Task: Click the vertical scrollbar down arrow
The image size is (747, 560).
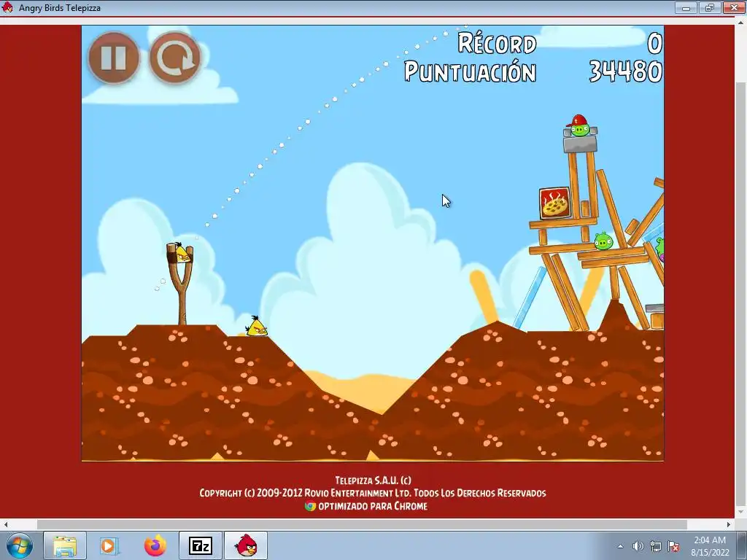Action: [x=741, y=513]
